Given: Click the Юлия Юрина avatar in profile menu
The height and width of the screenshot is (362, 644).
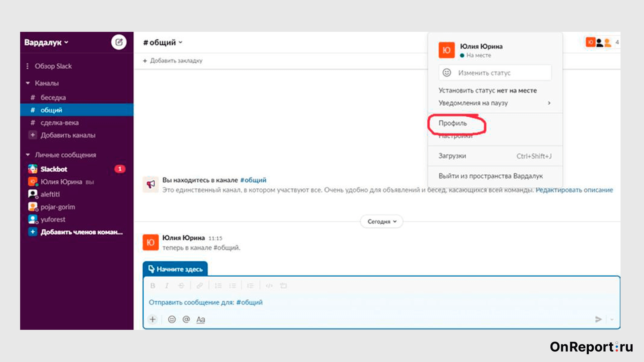Looking at the screenshot, I should [446, 50].
